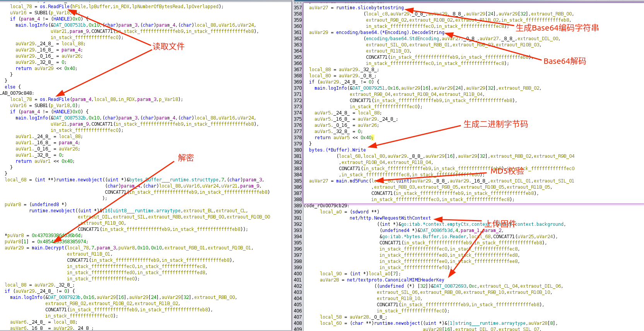Viewport: 644px width, 331px height.
Task: Select net/textproto.CanonicalMIMEHeaderKey function
Action: pos(395,280)
